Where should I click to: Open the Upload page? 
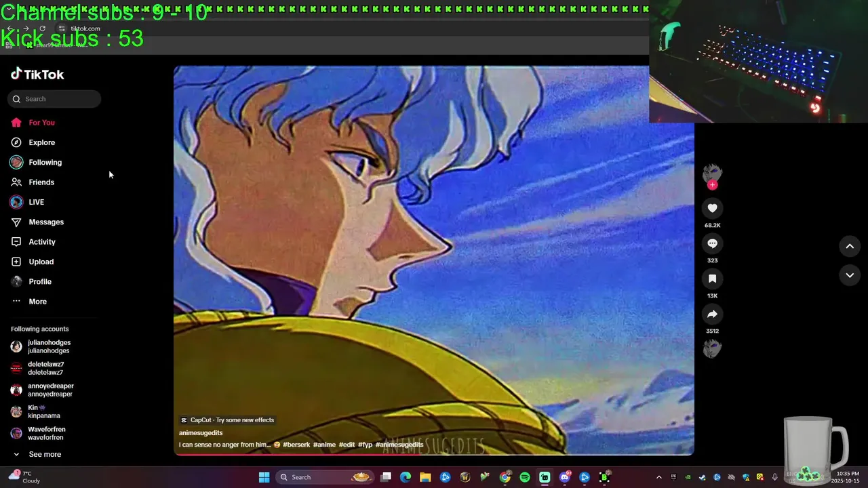click(32, 262)
